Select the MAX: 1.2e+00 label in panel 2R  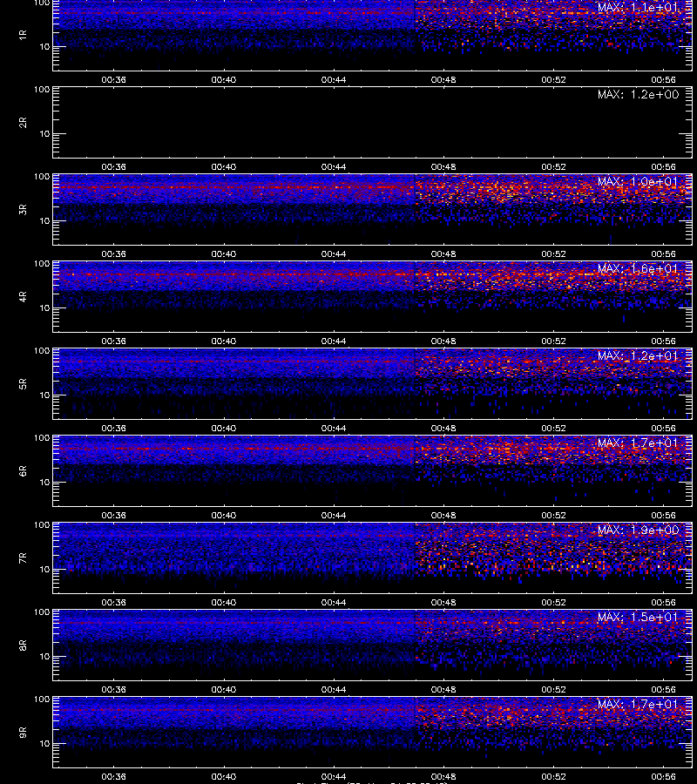point(638,94)
